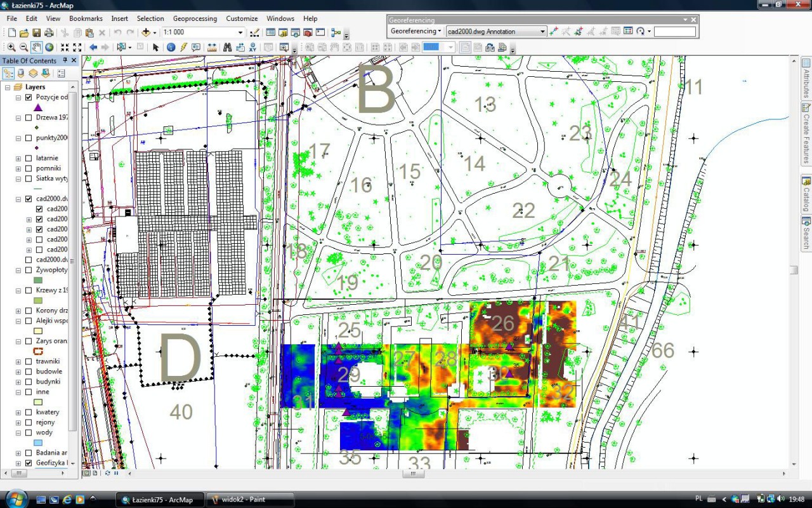Switch Table of Contents to List By Source
Screen dimensions: 812x508
pyautogui.click(x=21, y=73)
